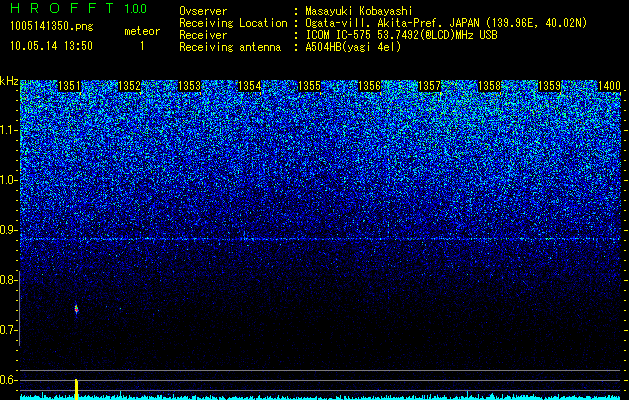Viewport: 629px width, 400px height.
Task: Click observer name Masayuki Kobayashi
Action: point(359,11)
